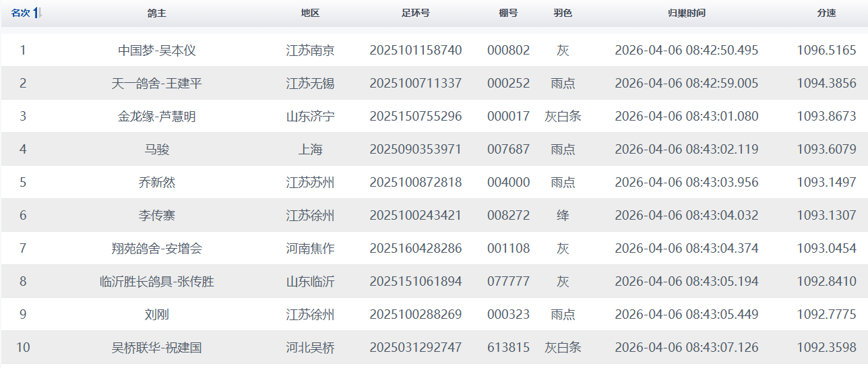
Task: Click the 棚号 column header
Action: tap(508, 13)
